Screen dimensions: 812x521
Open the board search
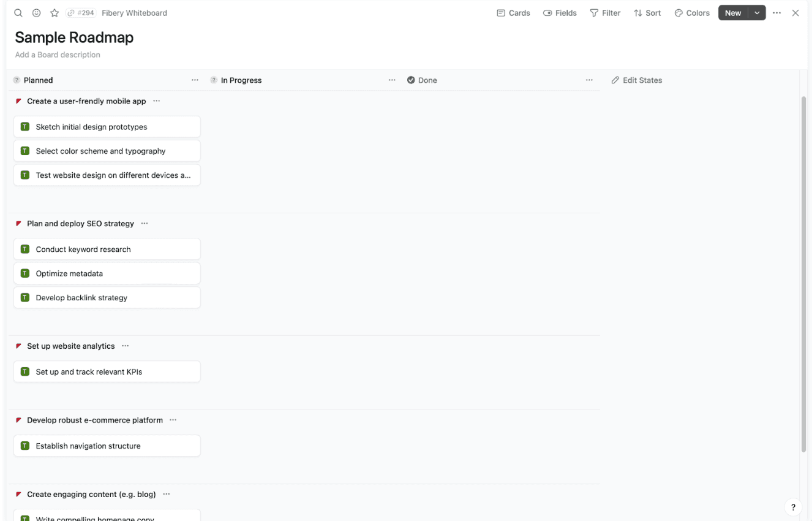coord(18,12)
